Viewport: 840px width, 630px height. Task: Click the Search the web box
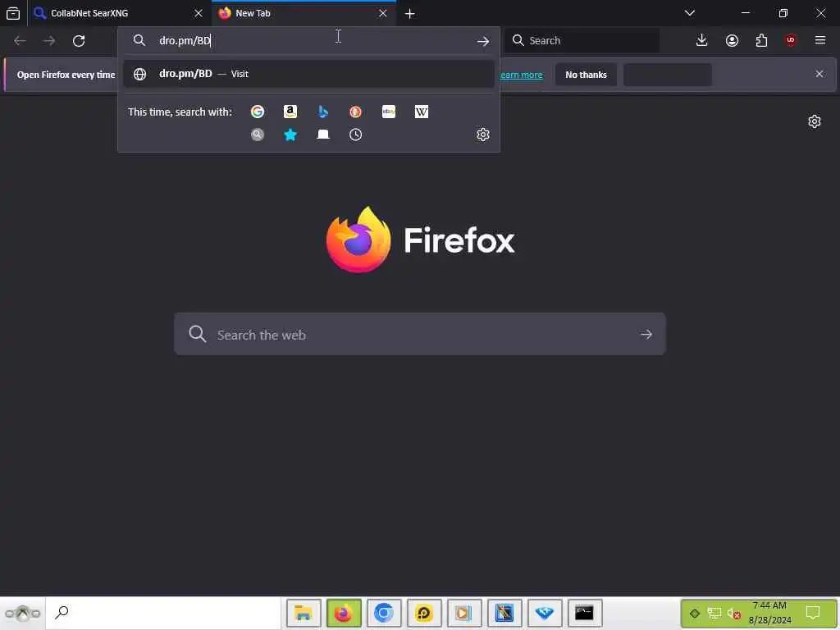420,335
